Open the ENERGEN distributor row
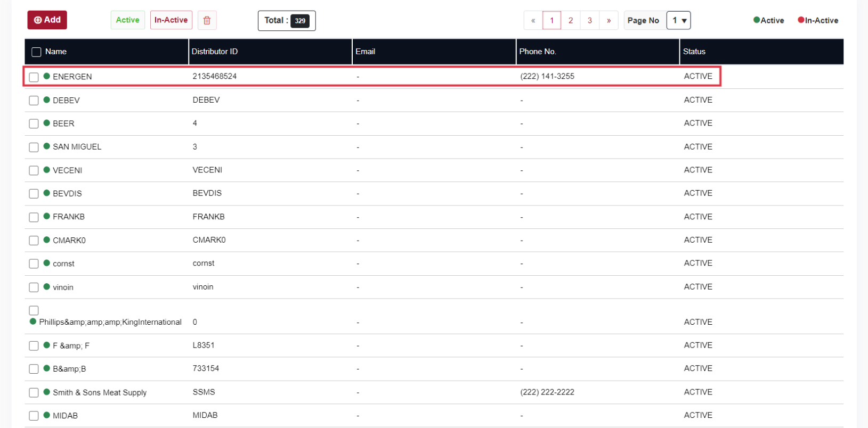Image resolution: width=868 pixels, height=428 pixels. pyautogui.click(x=72, y=77)
